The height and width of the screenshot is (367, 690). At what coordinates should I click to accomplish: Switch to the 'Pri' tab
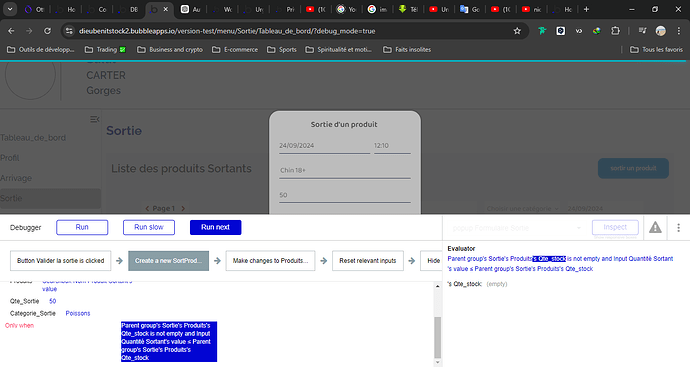point(285,9)
